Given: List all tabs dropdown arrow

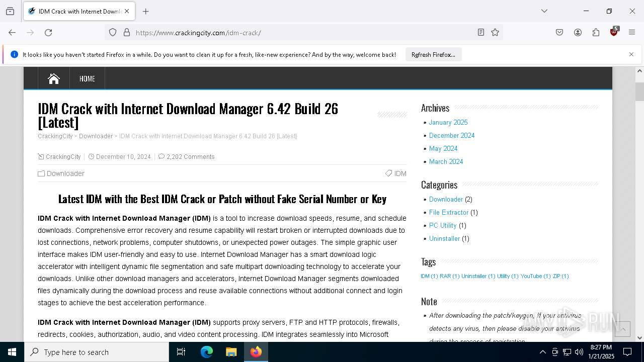Looking at the screenshot, I should tap(544, 11).
